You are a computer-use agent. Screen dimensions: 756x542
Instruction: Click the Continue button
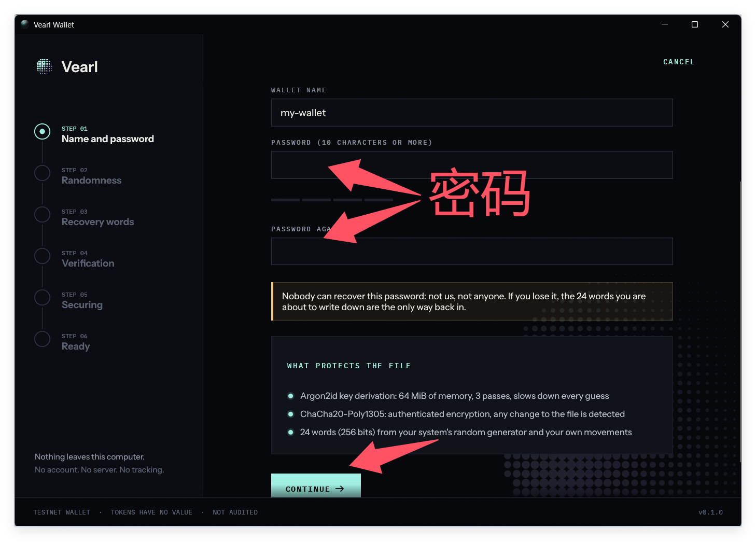316,486
